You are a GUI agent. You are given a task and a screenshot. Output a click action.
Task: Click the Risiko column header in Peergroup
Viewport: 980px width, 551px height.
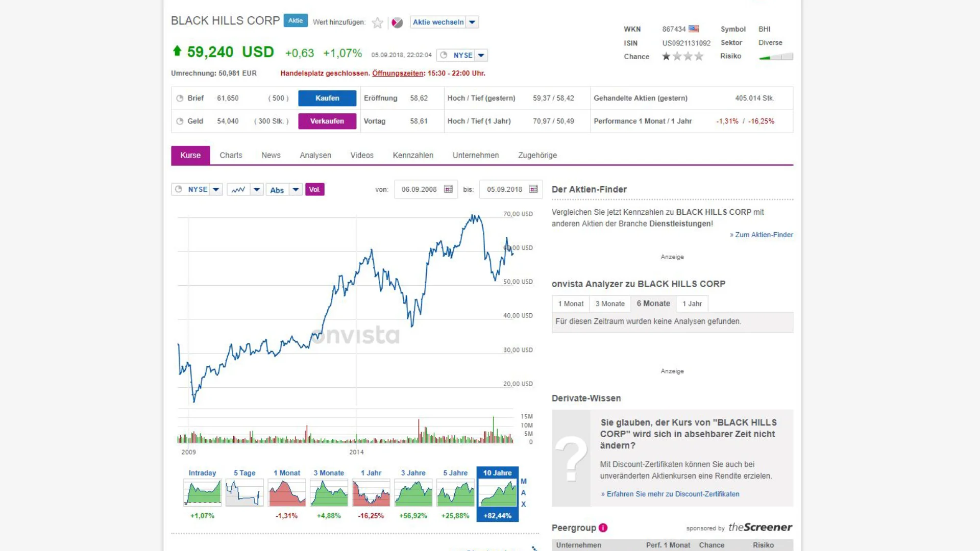tap(763, 545)
